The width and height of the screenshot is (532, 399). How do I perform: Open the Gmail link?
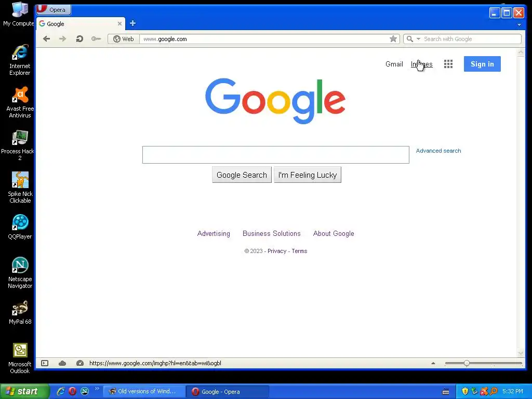pyautogui.click(x=394, y=64)
